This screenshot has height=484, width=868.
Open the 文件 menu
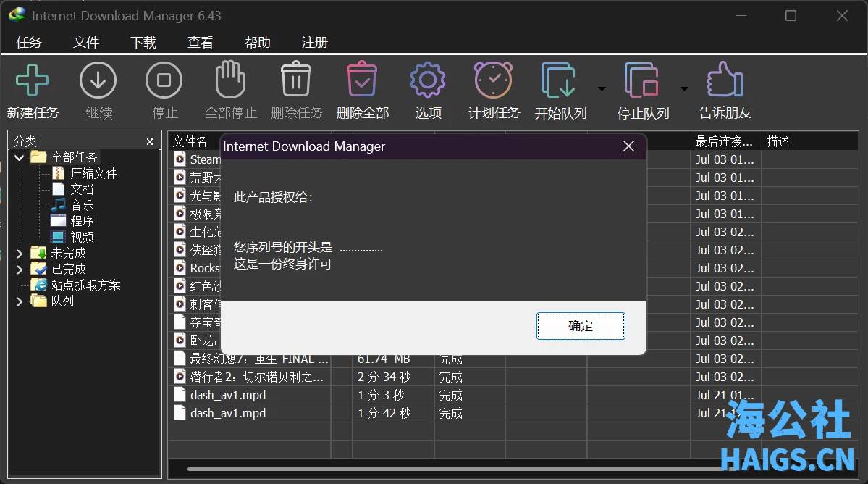(x=86, y=43)
